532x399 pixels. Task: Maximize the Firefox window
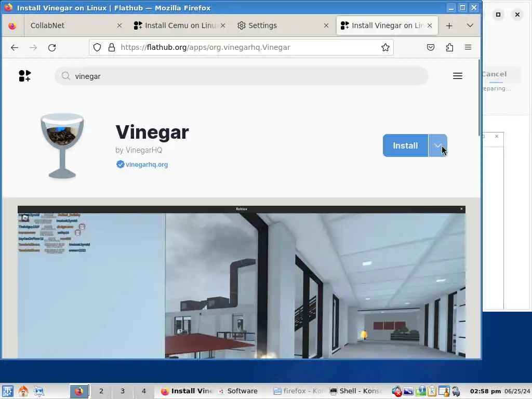tap(462, 7)
